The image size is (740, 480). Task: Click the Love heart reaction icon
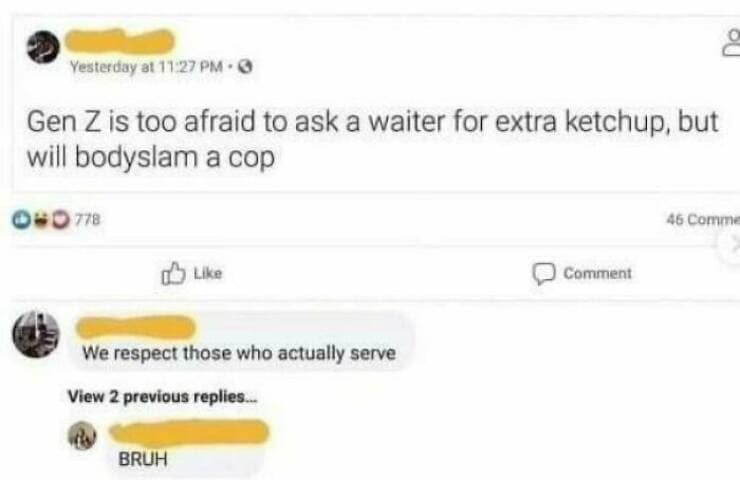[60, 219]
